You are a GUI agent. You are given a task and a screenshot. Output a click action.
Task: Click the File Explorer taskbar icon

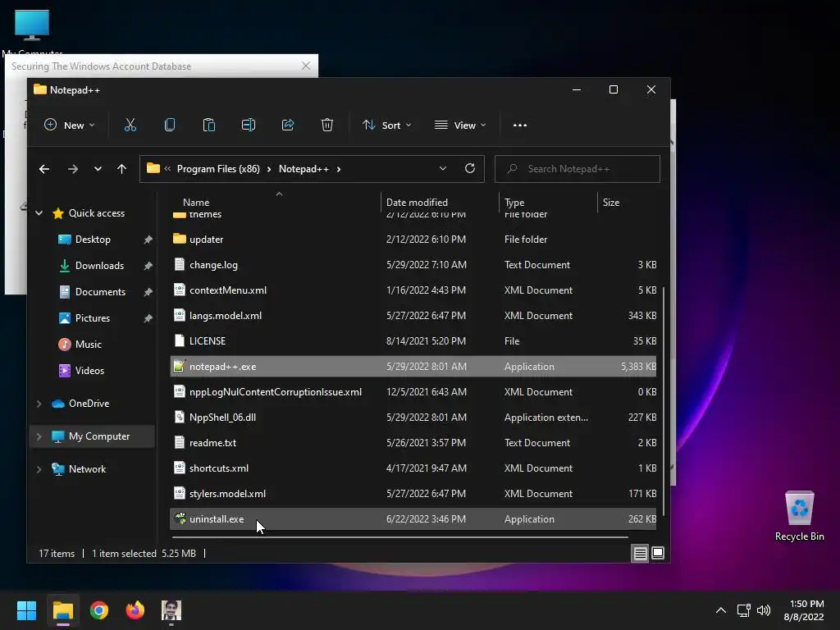[62, 610]
